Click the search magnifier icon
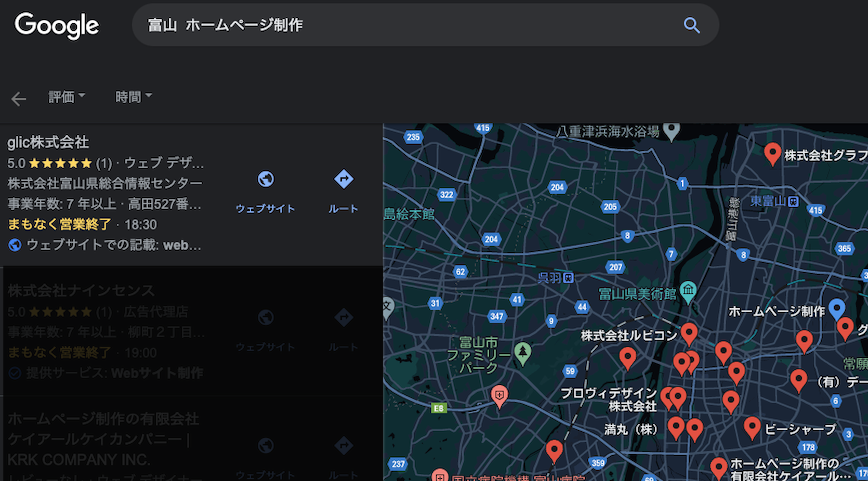The image size is (868, 481). click(x=691, y=25)
